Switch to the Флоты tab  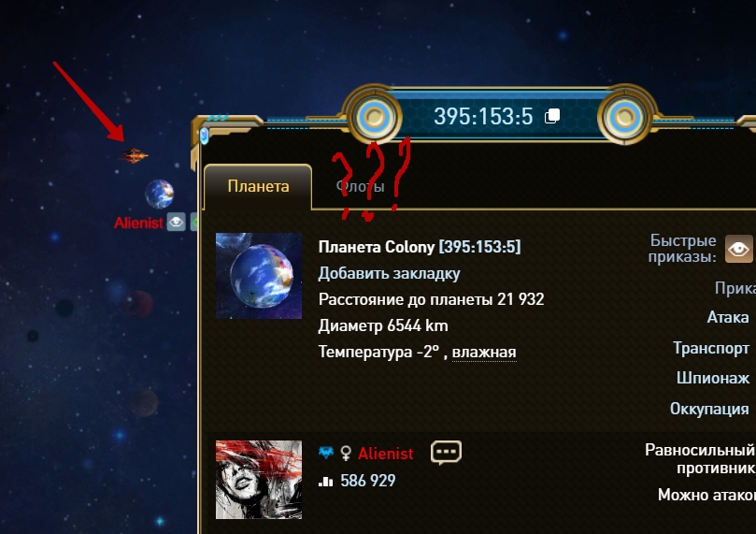[x=360, y=186]
